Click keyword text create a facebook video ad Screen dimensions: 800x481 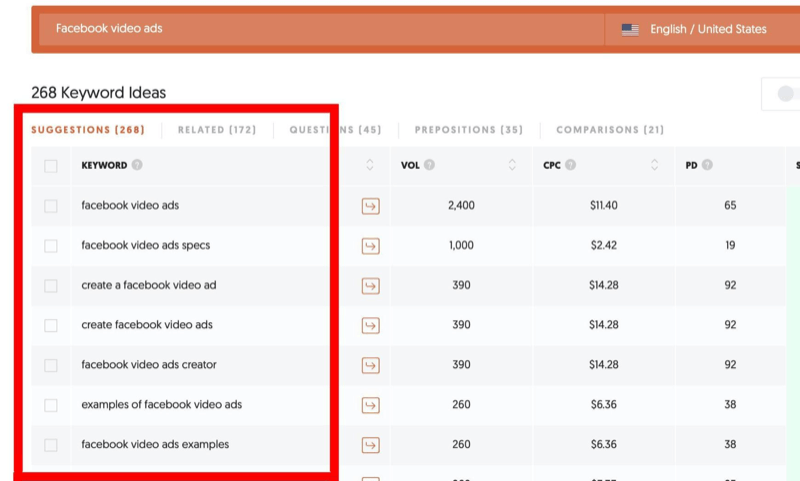click(x=148, y=285)
